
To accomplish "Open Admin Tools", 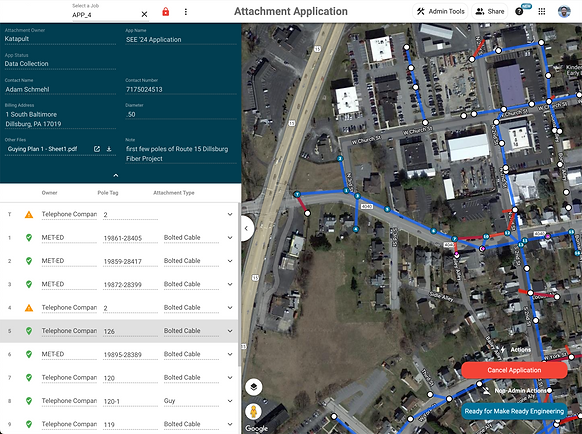I will click(440, 12).
